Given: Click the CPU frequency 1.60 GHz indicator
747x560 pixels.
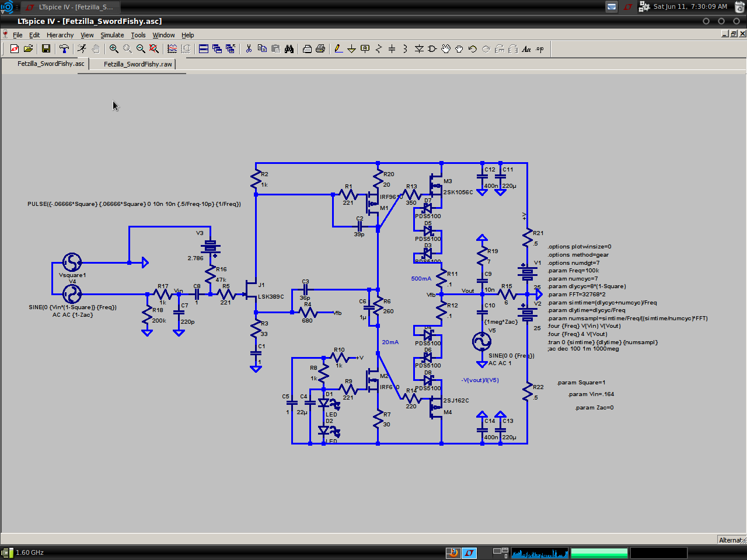Looking at the screenshot, I should (x=23, y=552).
